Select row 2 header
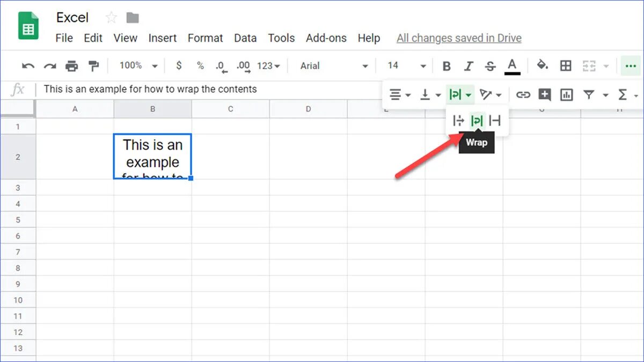The height and width of the screenshot is (362, 644). point(18,157)
